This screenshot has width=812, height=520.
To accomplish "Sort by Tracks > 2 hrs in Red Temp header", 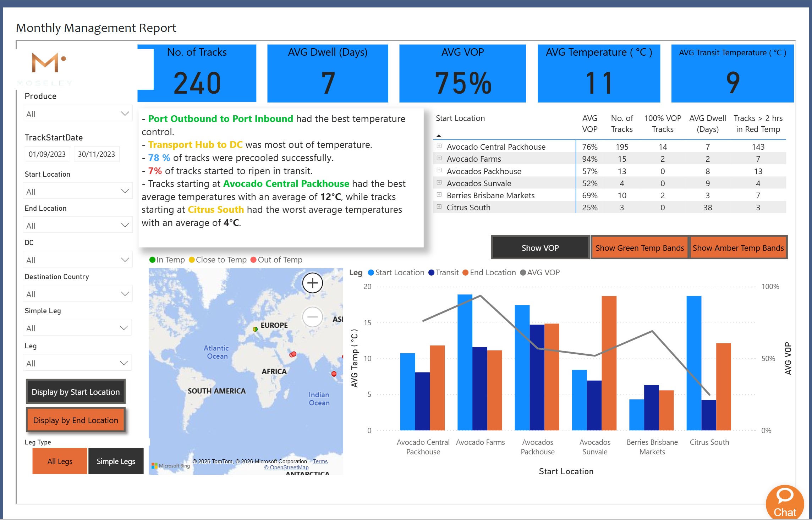I will (758, 123).
